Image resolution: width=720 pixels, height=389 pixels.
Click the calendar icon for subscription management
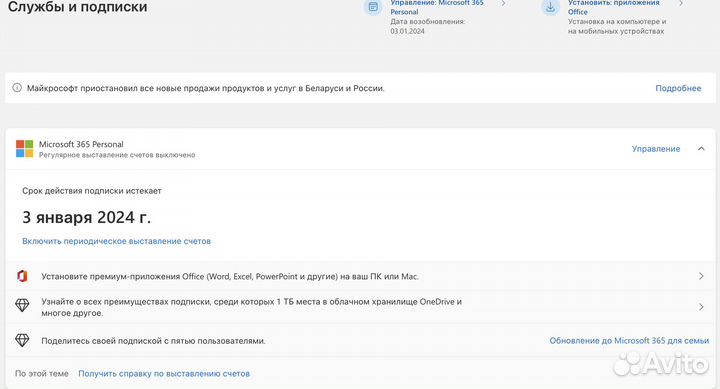click(x=373, y=7)
